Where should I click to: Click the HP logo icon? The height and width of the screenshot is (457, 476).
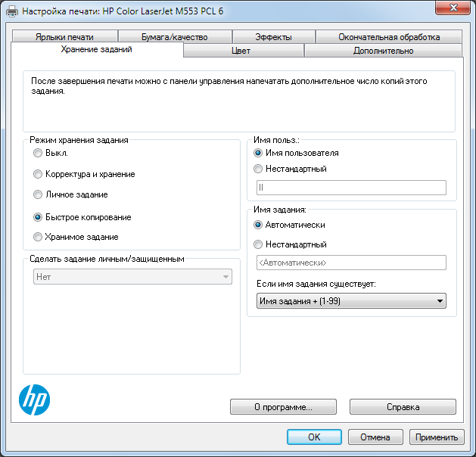(34, 397)
